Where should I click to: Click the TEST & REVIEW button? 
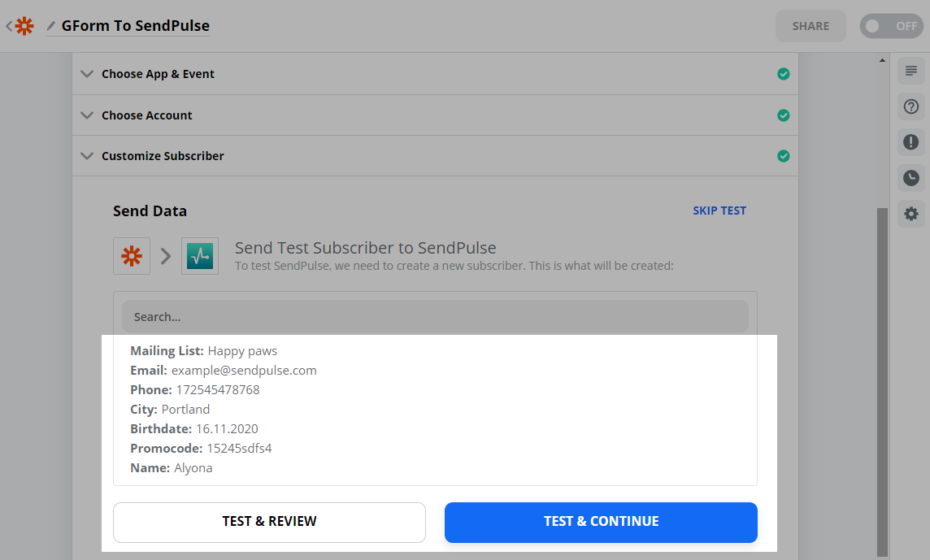click(269, 522)
